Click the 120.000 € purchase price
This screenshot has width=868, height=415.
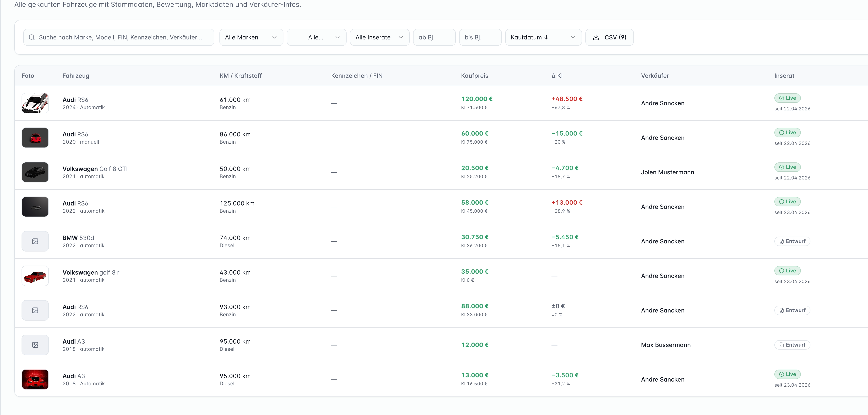pos(477,99)
